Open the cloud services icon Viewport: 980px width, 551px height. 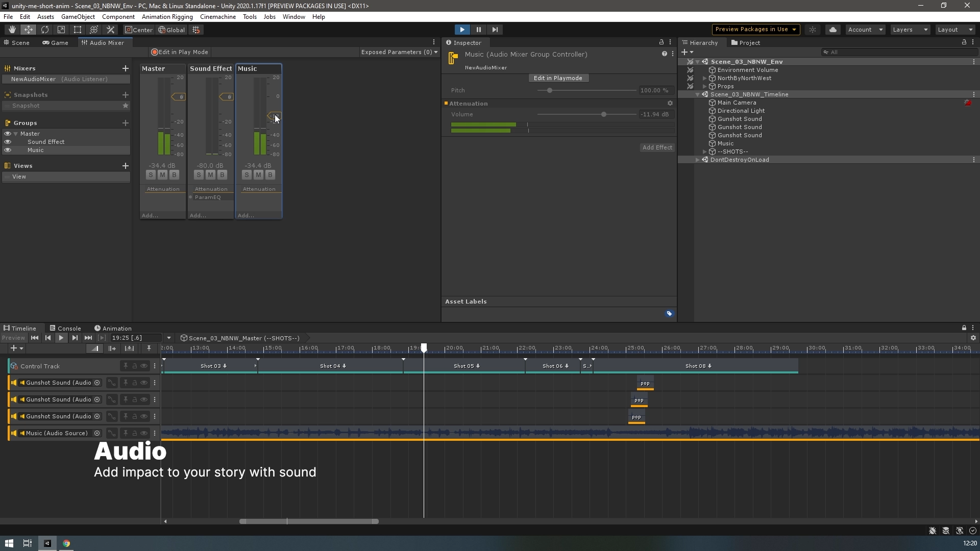(x=833, y=30)
